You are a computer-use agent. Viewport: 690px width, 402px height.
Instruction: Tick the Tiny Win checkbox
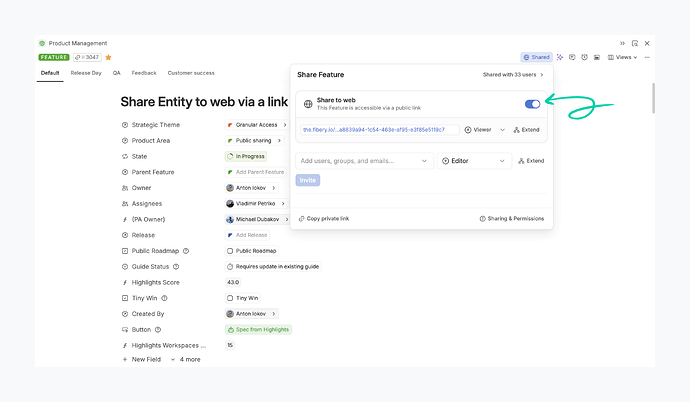coord(230,298)
